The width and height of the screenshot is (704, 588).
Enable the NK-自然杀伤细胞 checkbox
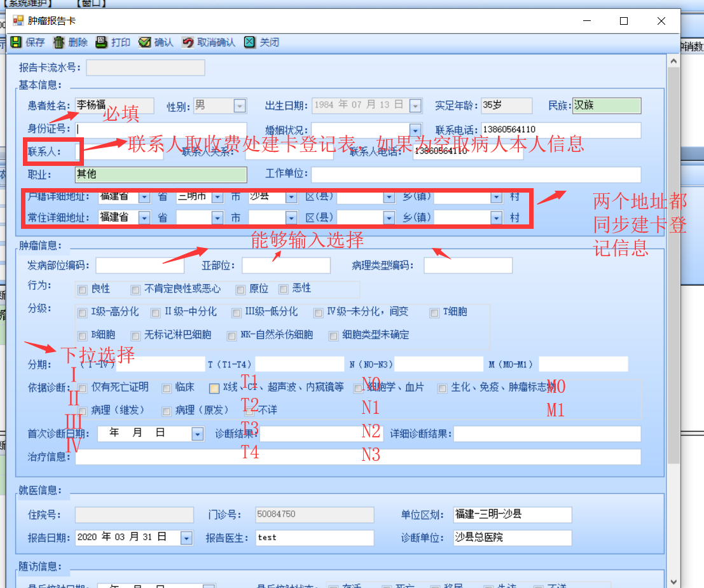[231, 336]
